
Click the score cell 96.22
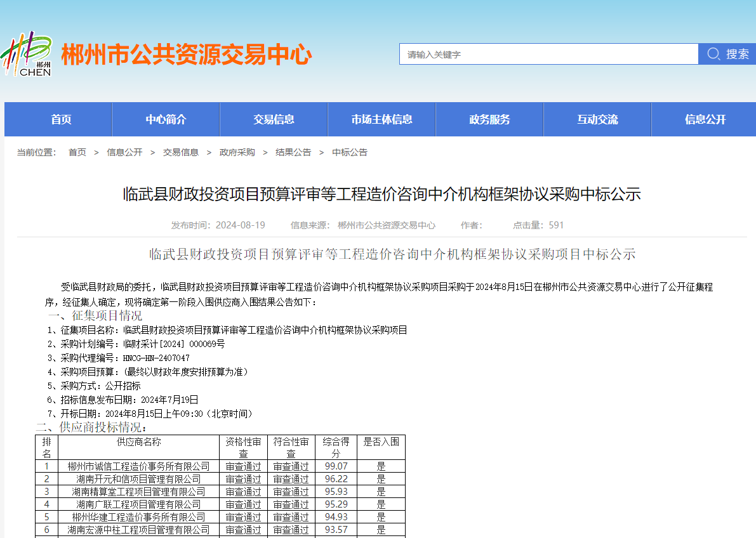coord(336,479)
